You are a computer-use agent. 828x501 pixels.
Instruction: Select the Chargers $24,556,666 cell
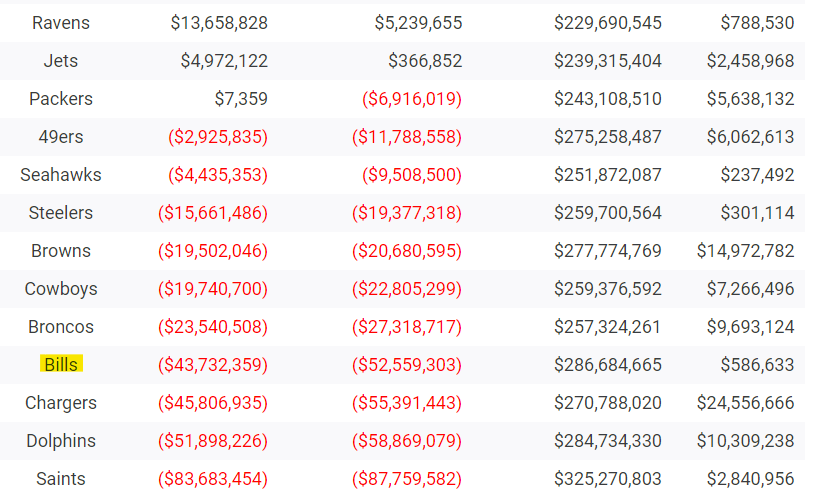pos(746,403)
